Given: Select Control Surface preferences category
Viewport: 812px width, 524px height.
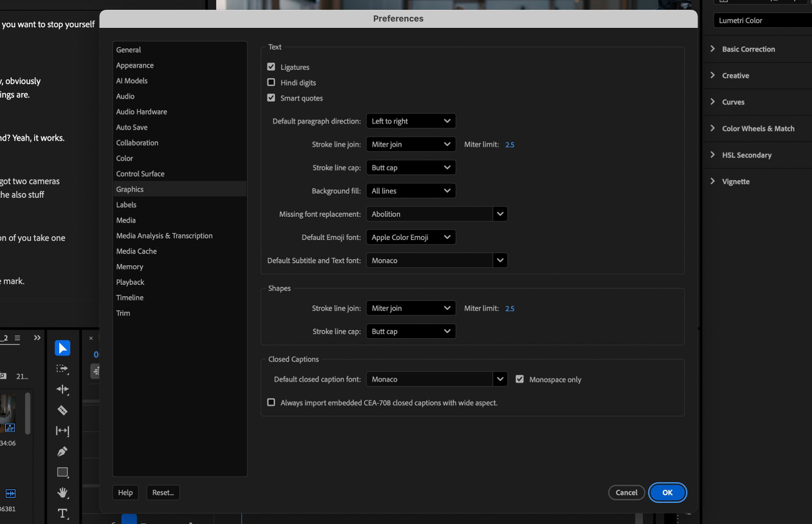Looking at the screenshot, I should pos(180,174).
